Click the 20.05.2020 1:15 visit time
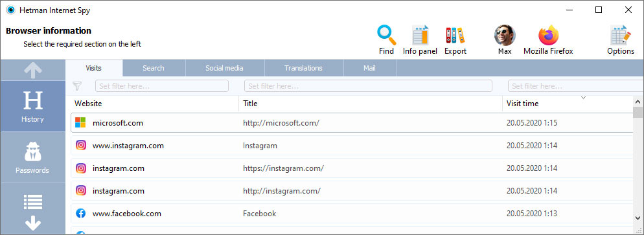Viewport: 644px width, 235px height. (x=532, y=122)
